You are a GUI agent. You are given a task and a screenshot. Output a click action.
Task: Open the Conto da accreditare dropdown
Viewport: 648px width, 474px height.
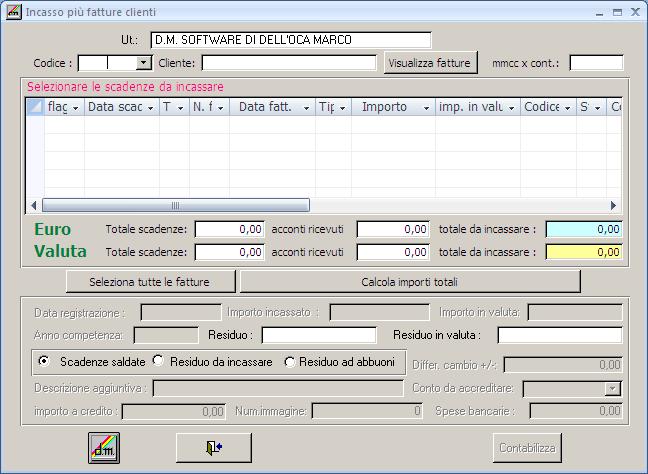pyautogui.click(x=612, y=388)
